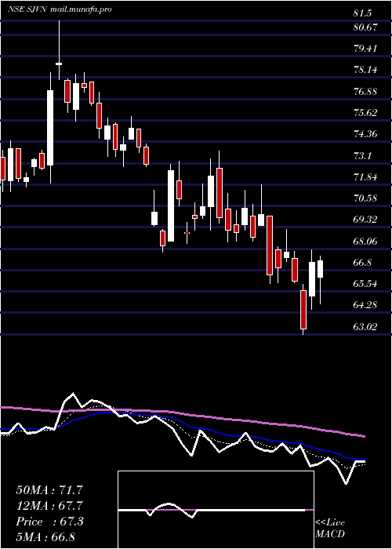
Task: Select the 75.62 price axis label
Action: click(365, 113)
